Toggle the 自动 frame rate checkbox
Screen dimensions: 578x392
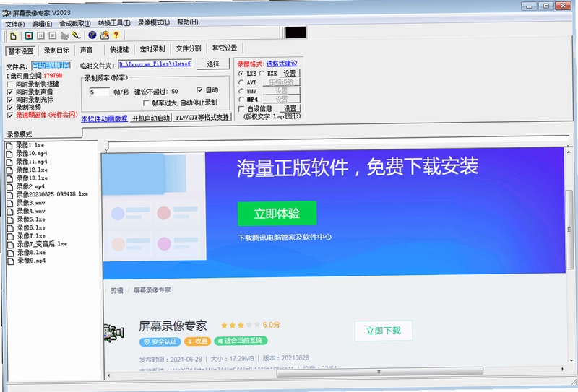(199, 90)
